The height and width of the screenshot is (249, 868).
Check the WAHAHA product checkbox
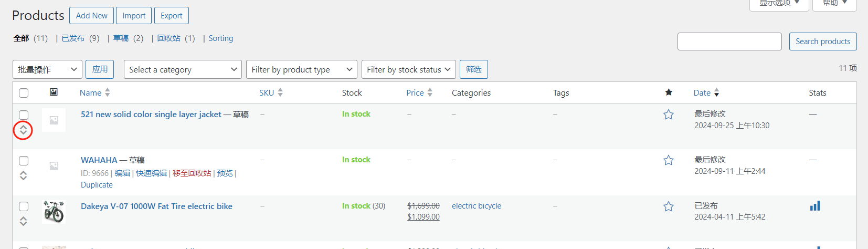pyautogui.click(x=24, y=161)
